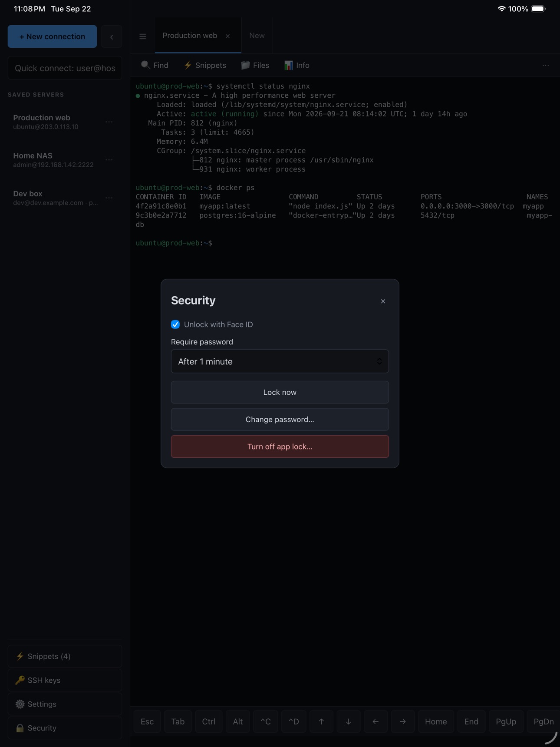Tap the up arrow key

tap(321, 721)
